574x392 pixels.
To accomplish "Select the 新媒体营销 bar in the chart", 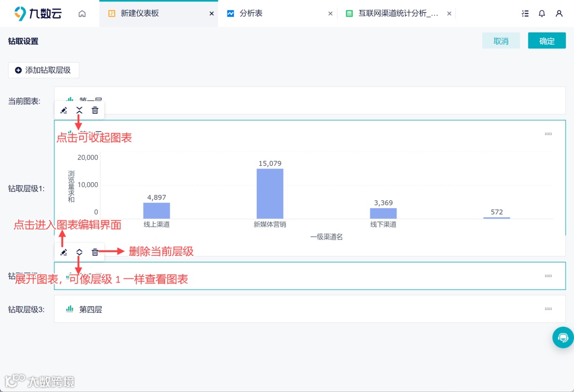I will coord(269,191).
